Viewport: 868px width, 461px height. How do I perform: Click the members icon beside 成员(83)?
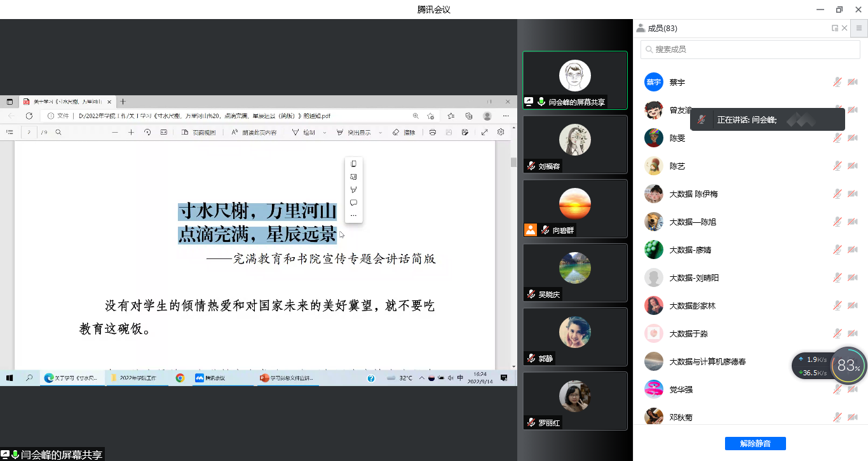[641, 28]
